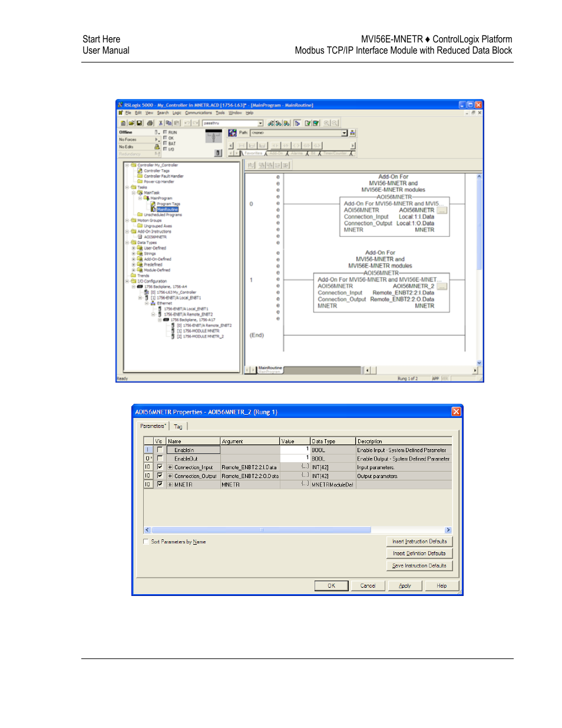This screenshot has height=728, width=562.
Task: Open the Tools menu
Action: 220,113
